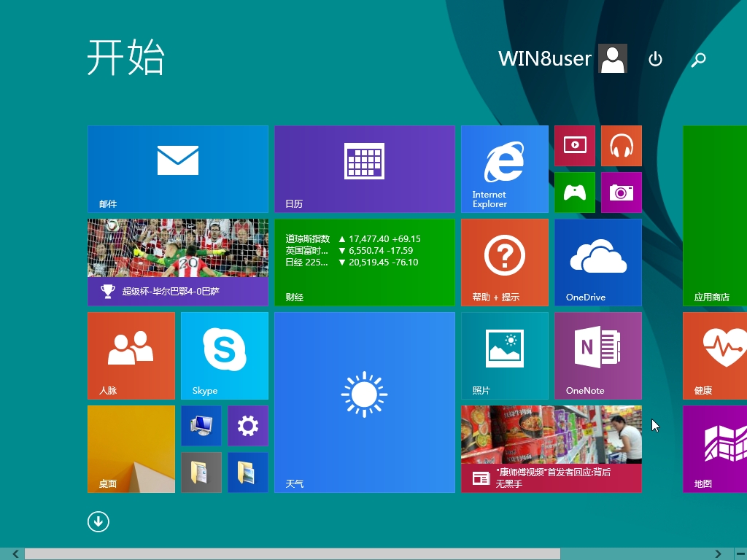This screenshot has width=747, height=560.
Task: Click the search magnifier icon
Action: pyautogui.click(x=698, y=59)
